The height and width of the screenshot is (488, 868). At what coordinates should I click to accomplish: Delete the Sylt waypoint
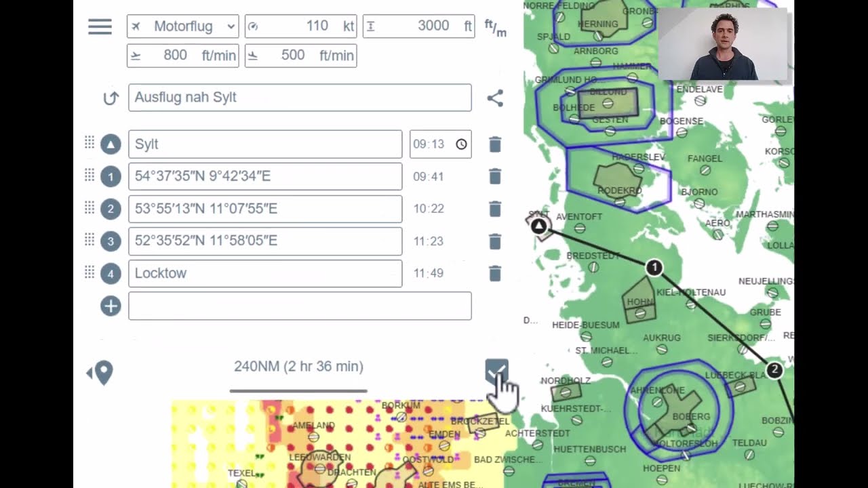point(495,144)
